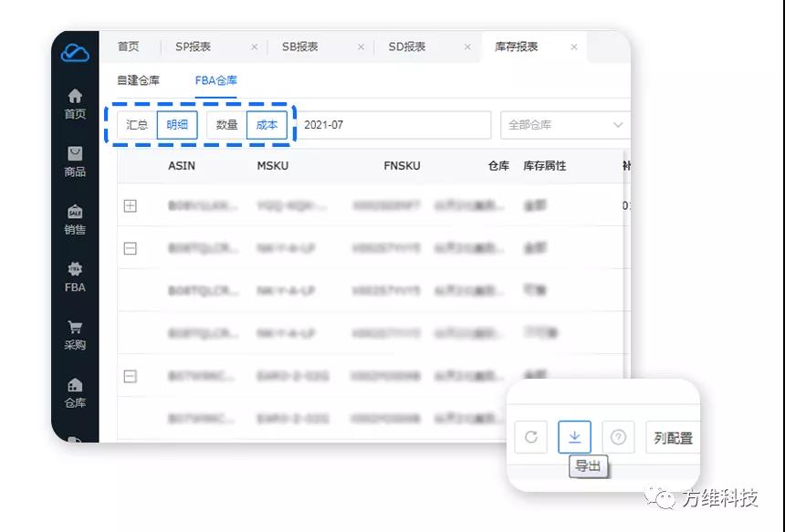785x532 pixels.
Task: Open 商品 products in sidebar
Action: click(x=75, y=162)
